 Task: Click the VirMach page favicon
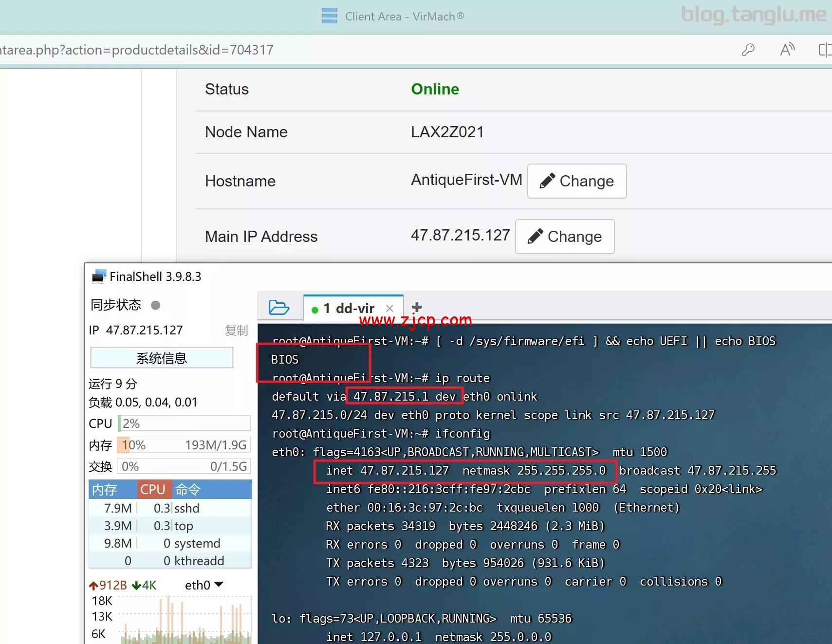pos(330,16)
